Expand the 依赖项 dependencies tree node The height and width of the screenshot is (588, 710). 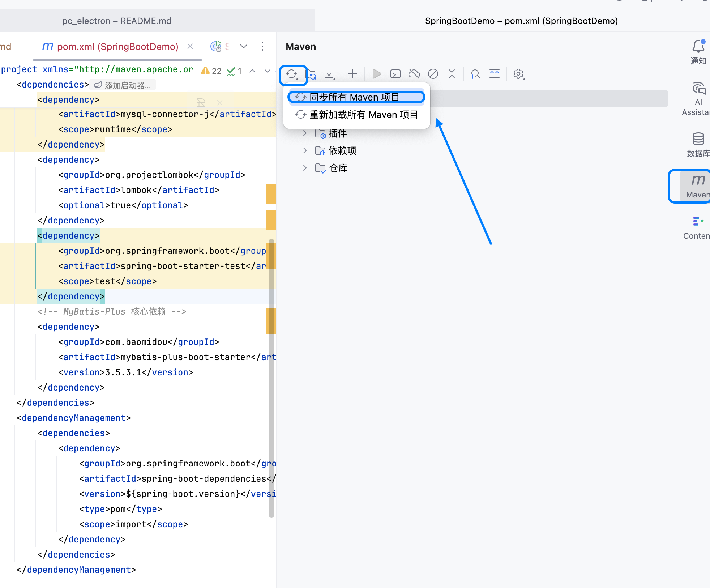click(x=305, y=150)
